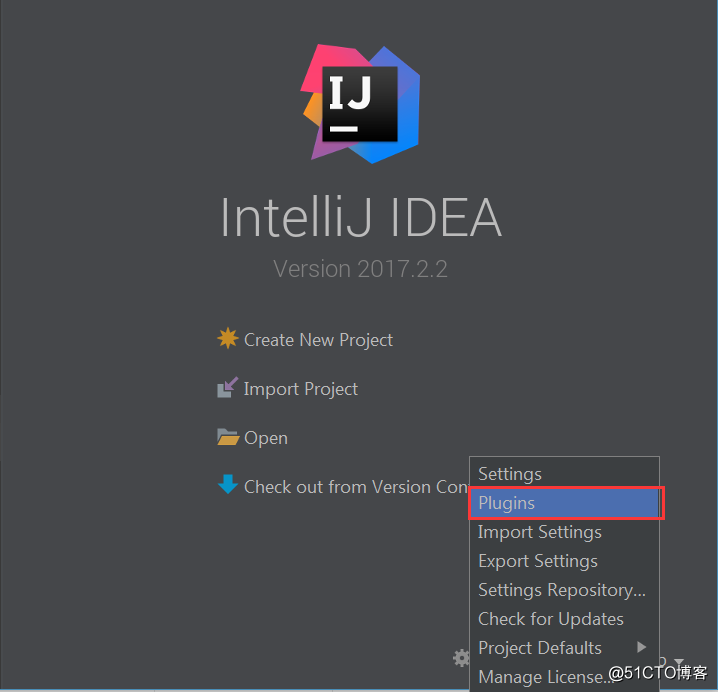Open Project Defaults menu entry
The height and width of the screenshot is (692, 718).
[564, 648]
